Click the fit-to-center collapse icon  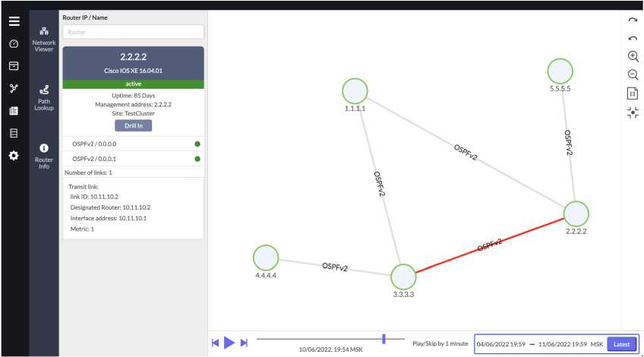(x=633, y=112)
